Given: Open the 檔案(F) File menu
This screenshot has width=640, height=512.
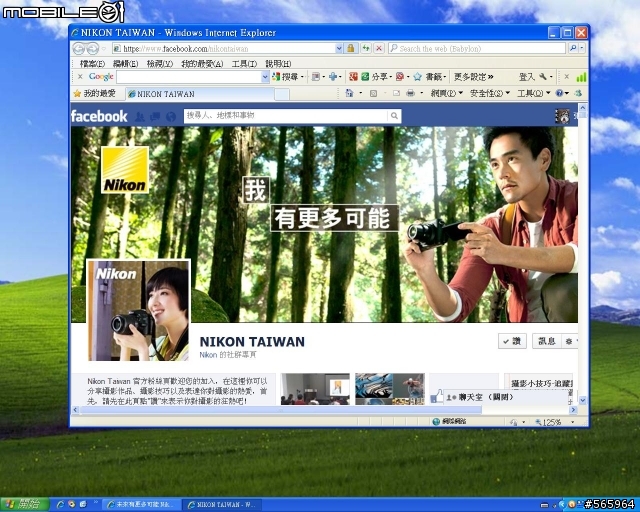Looking at the screenshot, I should (x=93, y=64).
